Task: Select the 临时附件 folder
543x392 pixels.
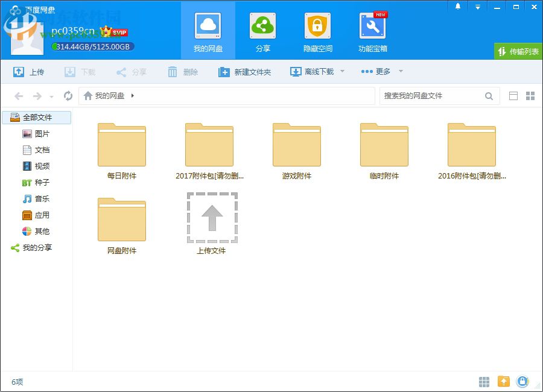Action: click(x=384, y=151)
